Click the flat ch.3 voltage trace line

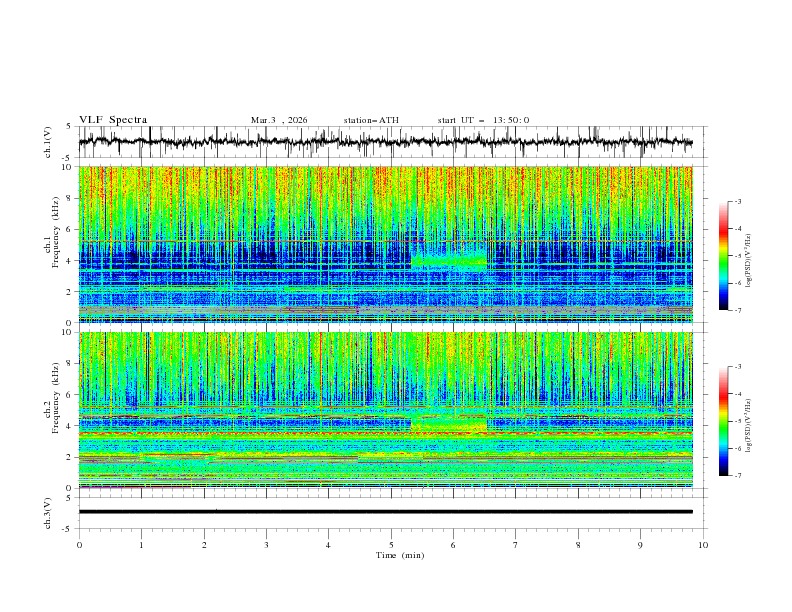[x=385, y=512]
